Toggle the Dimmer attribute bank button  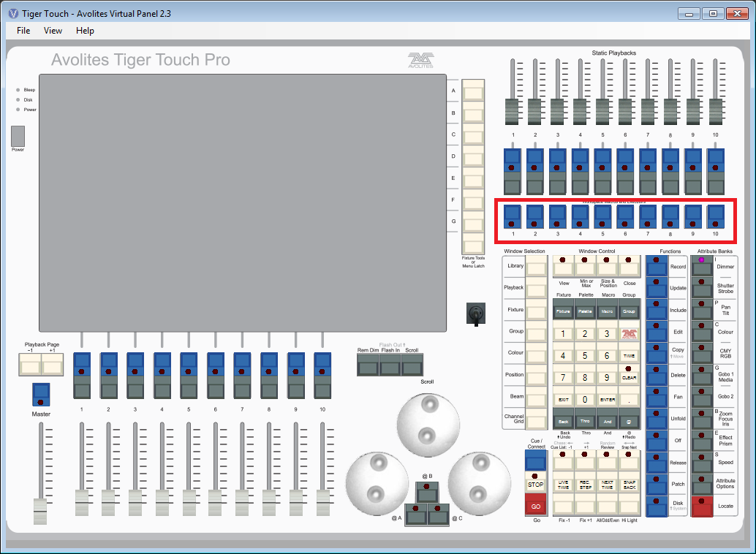(702, 267)
